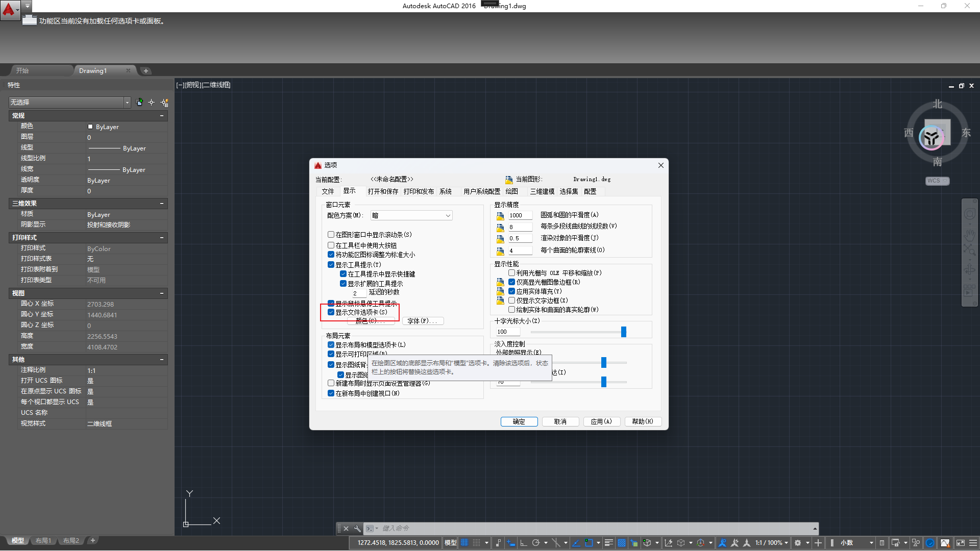The image size is (980, 551).
Task: Click polar tracking icon in status bar
Action: (536, 543)
